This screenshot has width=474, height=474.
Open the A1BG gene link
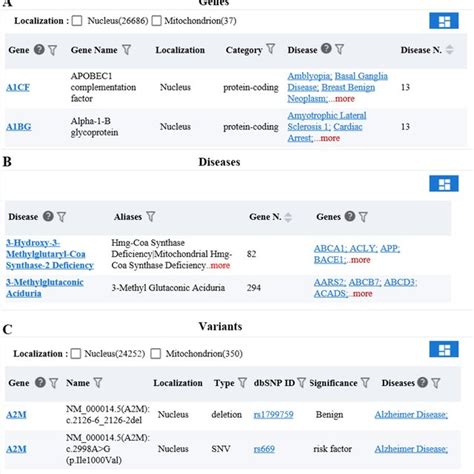tap(19, 127)
